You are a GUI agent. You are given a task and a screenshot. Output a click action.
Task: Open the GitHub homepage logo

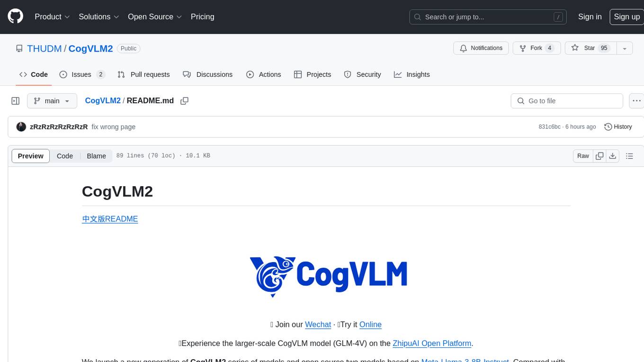pyautogui.click(x=15, y=17)
